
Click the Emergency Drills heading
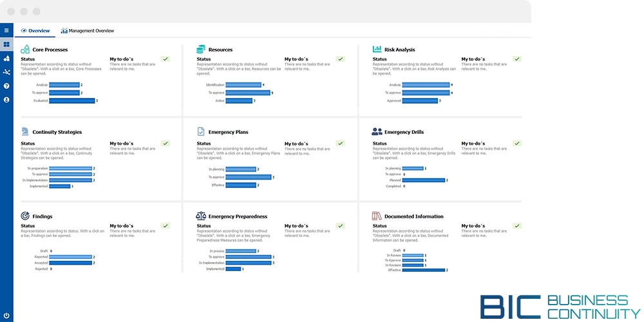(x=404, y=132)
